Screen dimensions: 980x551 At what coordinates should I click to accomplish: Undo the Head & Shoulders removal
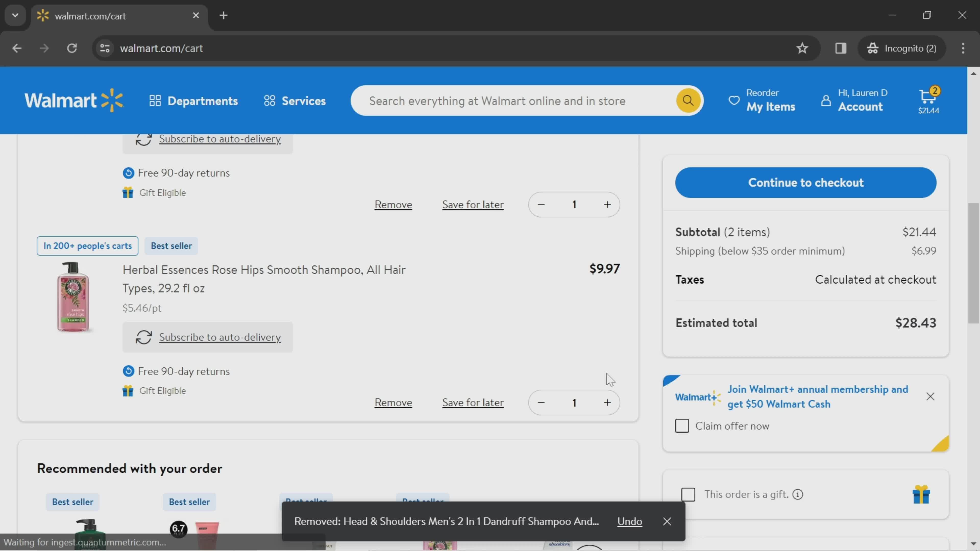click(630, 521)
